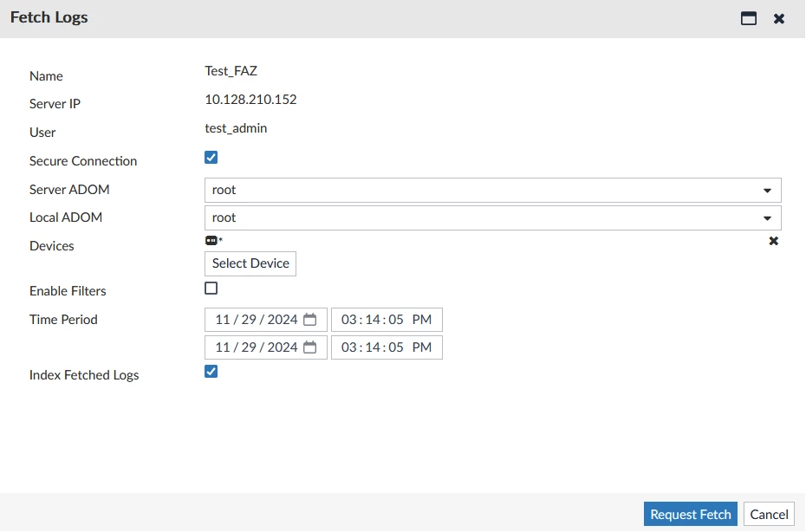The width and height of the screenshot is (806, 532).
Task: Click the Request Fetch button
Action: 691,514
